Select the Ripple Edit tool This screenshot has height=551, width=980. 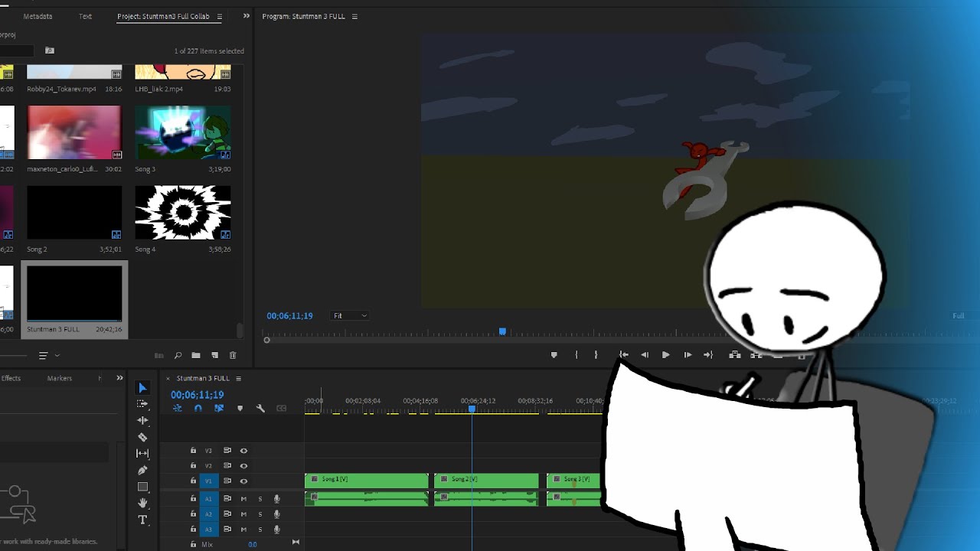(x=142, y=420)
